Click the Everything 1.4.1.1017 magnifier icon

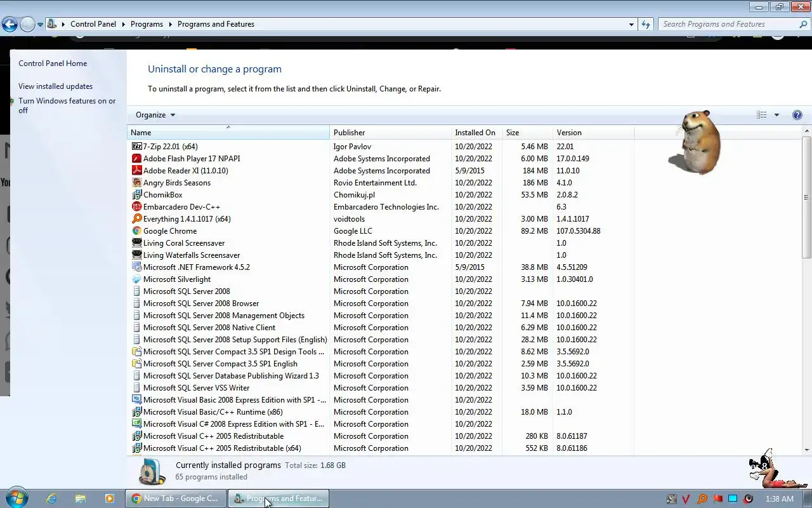point(136,219)
